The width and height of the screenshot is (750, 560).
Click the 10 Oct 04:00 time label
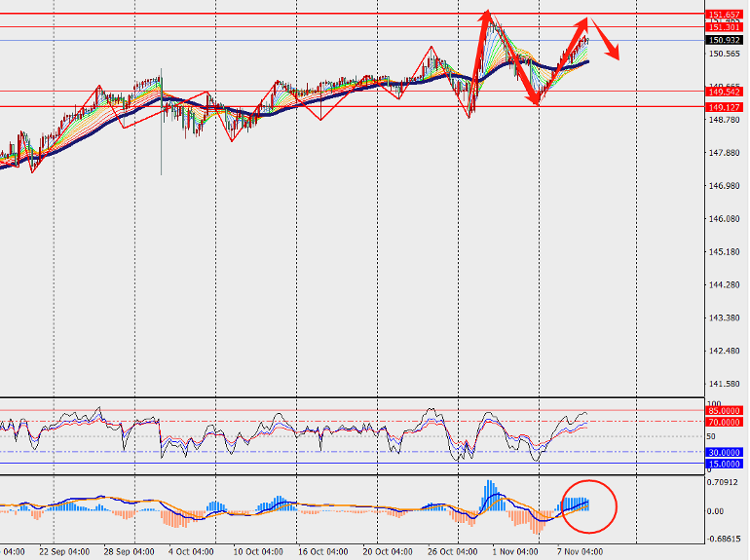pyautogui.click(x=258, y=552)
